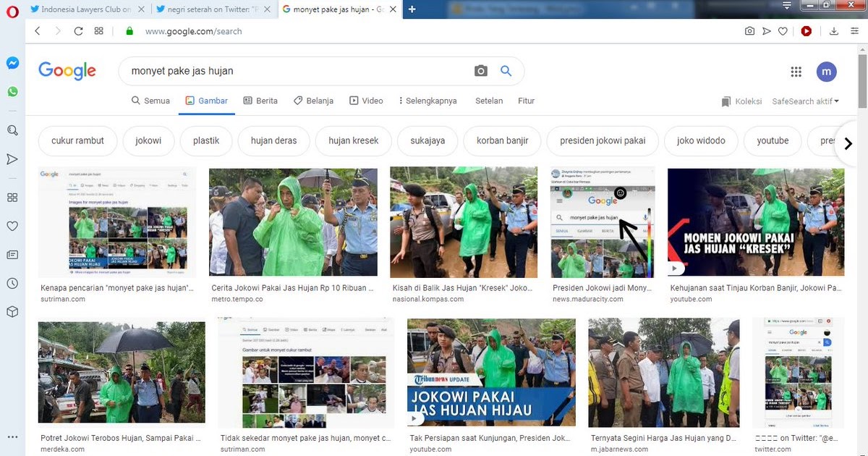Open extensions cube icon in sidebar

coord(12,312)
